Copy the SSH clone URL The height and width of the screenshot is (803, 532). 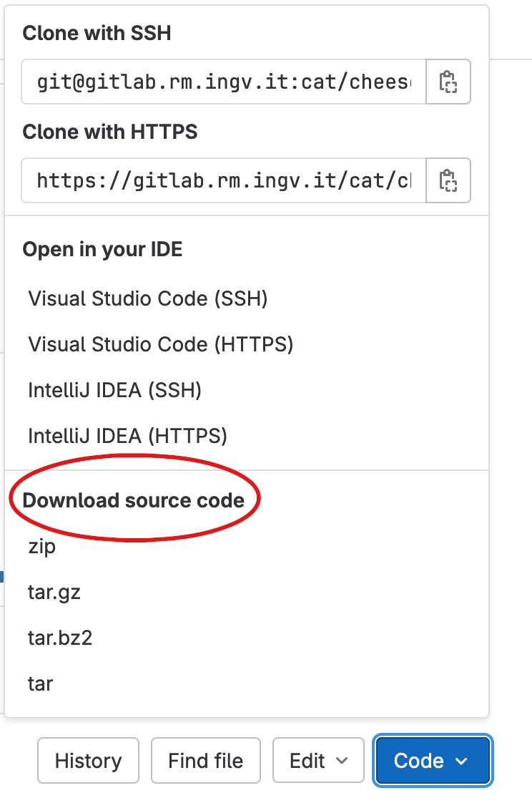coord(448,82)
